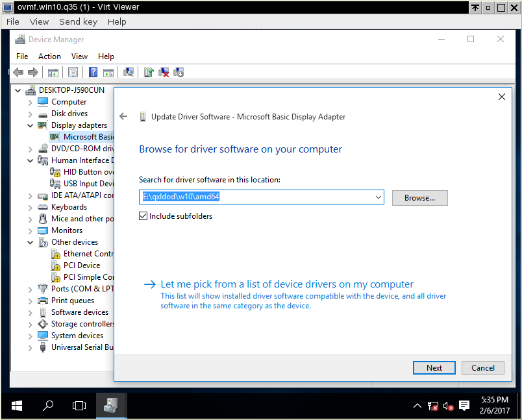The image size is (522, 420).
Task: Select the Ethernet Controller tree item
Action: (84, 253)
